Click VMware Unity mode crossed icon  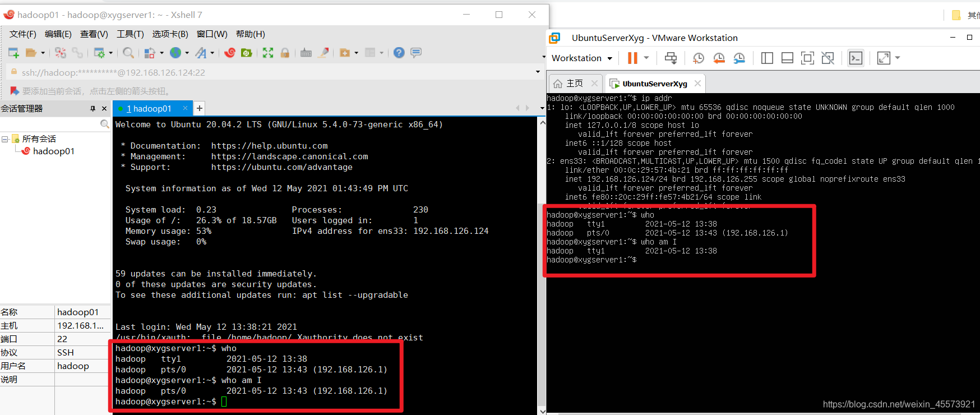tap(828, 58)
